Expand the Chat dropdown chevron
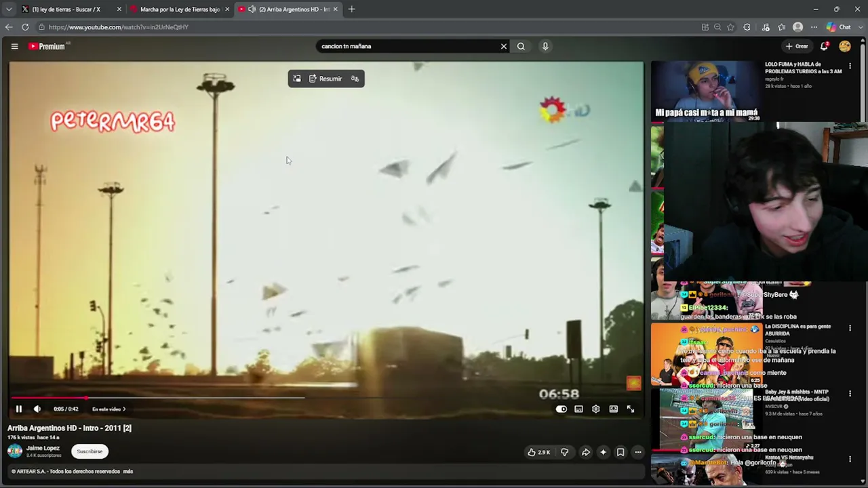868x488 pixels. click(860, 27)
